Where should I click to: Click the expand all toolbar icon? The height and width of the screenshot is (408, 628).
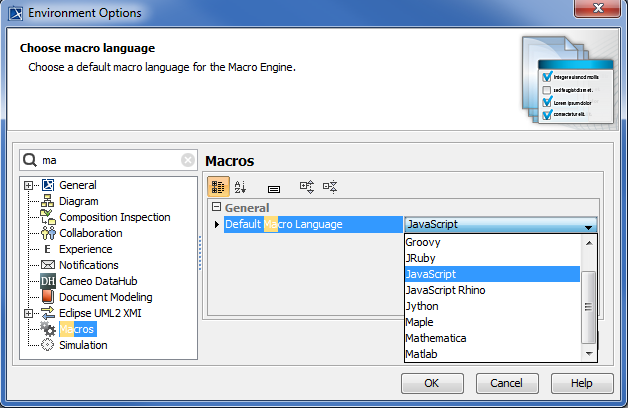click(x=307, y=187)
